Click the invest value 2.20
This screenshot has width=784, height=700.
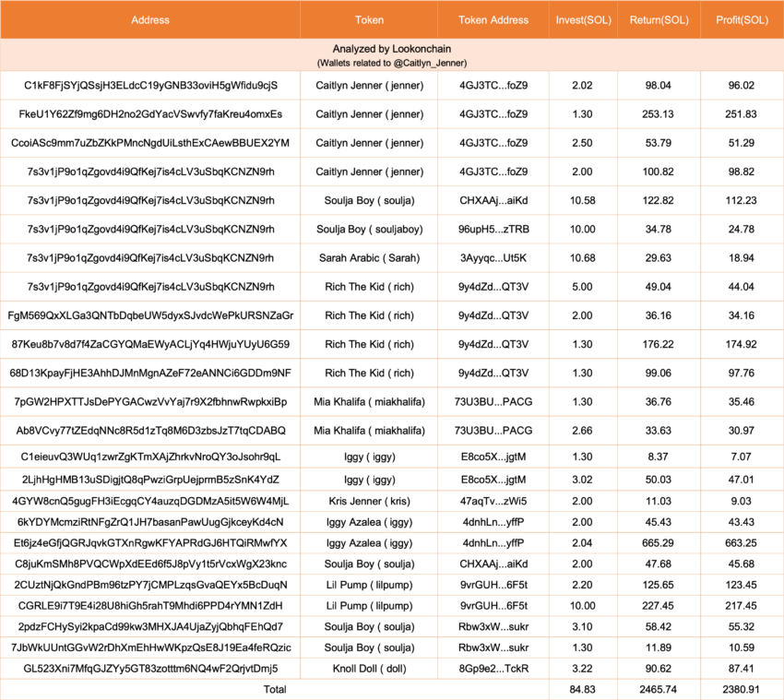(583, 585)
